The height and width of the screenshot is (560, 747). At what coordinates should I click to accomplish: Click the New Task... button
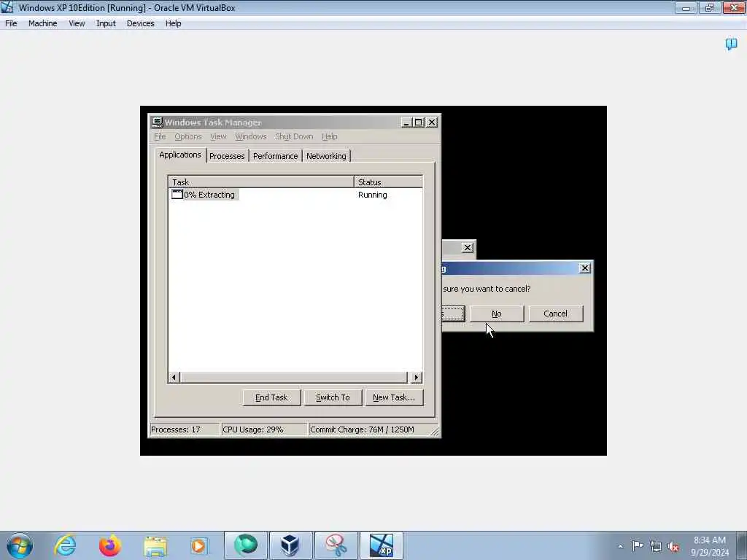tap(394, 397)
